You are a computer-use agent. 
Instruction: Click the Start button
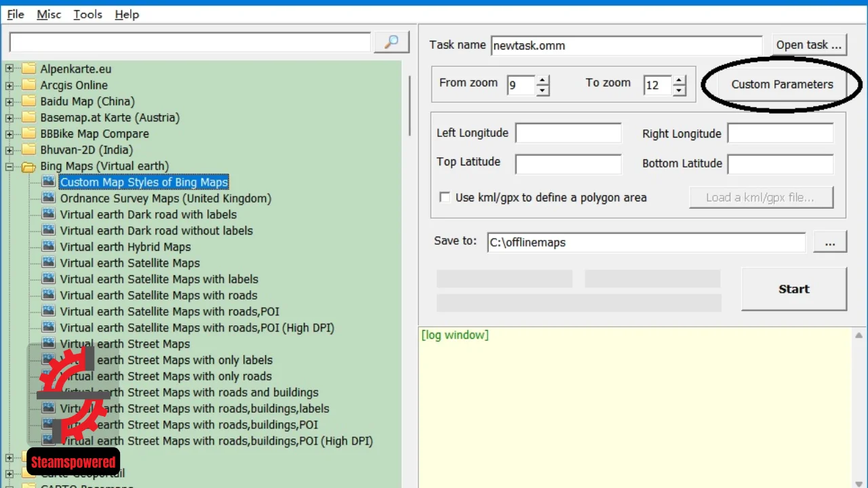tap(794, 289)
